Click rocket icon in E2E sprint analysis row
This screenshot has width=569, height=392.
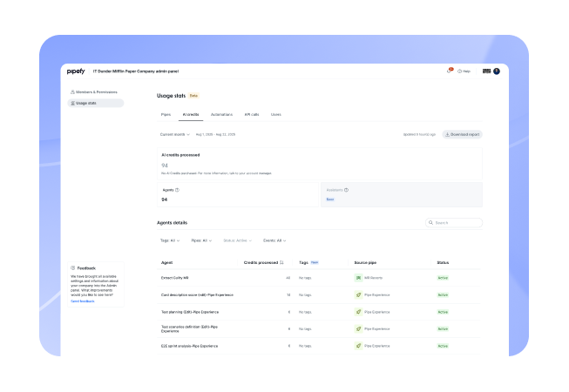pyautogui.click(x=358, y=347)
